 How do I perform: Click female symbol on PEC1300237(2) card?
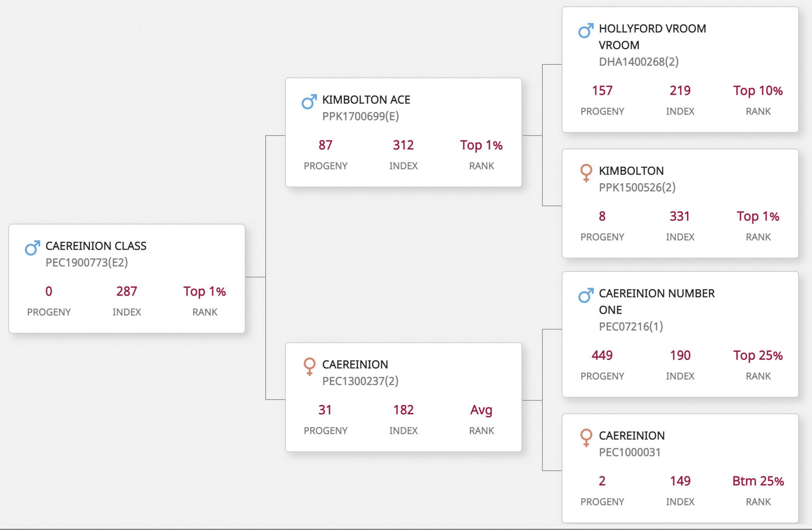coord(310,366)
